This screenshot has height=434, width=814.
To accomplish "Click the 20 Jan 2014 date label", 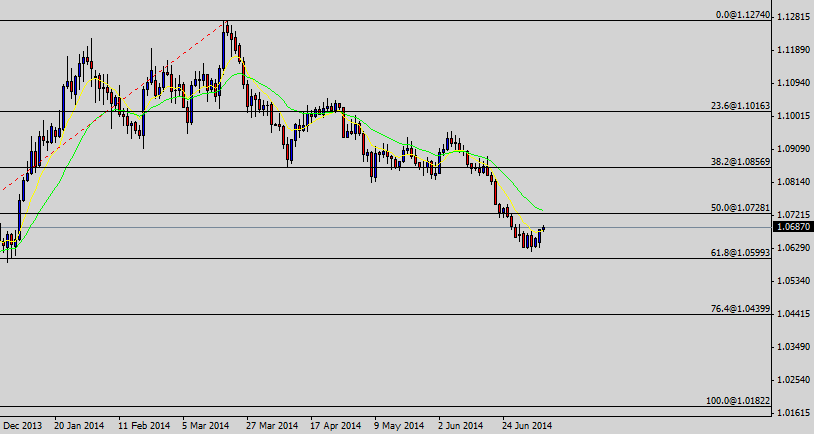I will [79, 425].
